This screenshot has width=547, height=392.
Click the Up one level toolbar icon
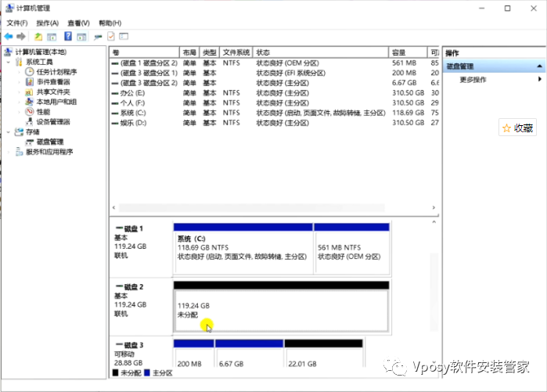(38, 37)
